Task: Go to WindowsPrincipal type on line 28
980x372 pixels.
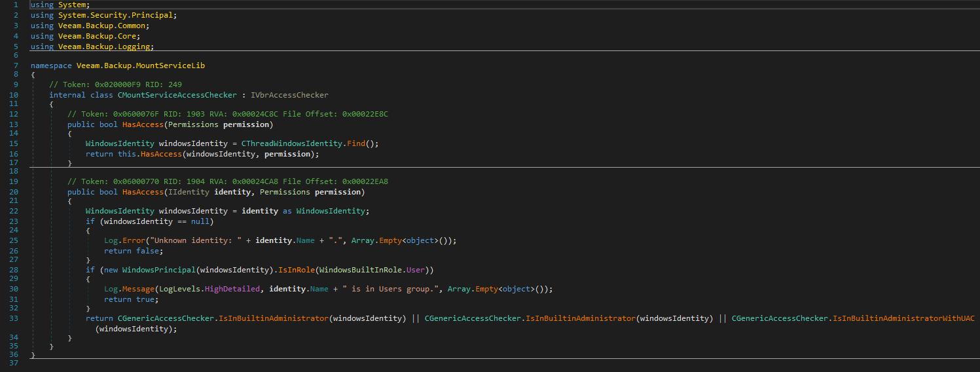Action: pos(159,270)
